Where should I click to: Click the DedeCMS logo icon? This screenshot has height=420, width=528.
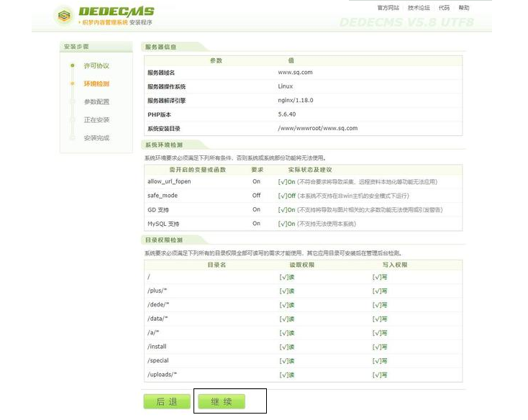pos(64,16)
